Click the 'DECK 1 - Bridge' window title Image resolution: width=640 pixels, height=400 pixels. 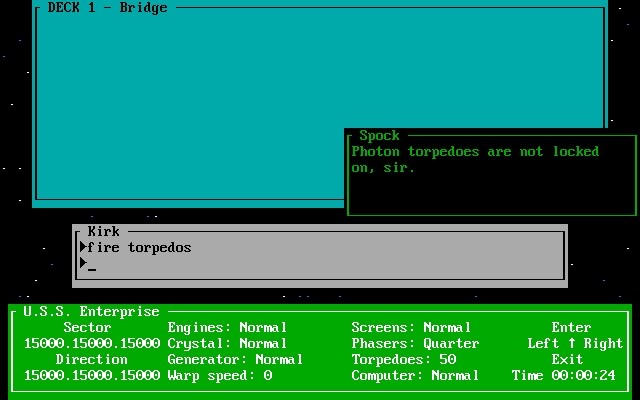pos(107,8)
